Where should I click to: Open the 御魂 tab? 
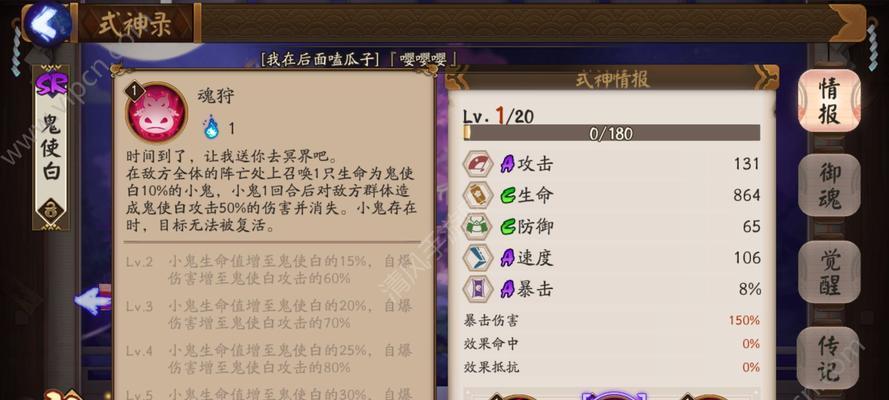pyautogui.click(x=829, y=185)
